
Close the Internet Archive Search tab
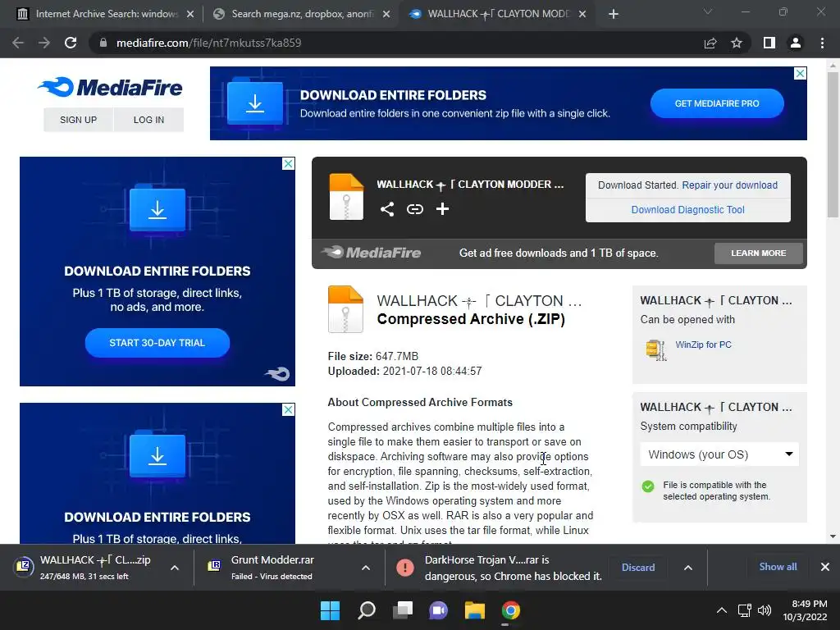pos(190,14)
